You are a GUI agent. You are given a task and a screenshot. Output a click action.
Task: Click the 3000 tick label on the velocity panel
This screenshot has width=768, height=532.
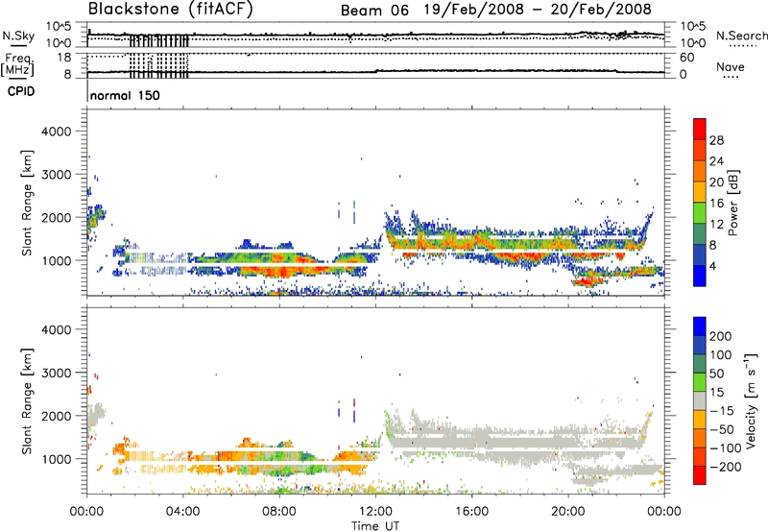[x=57, y=373]
